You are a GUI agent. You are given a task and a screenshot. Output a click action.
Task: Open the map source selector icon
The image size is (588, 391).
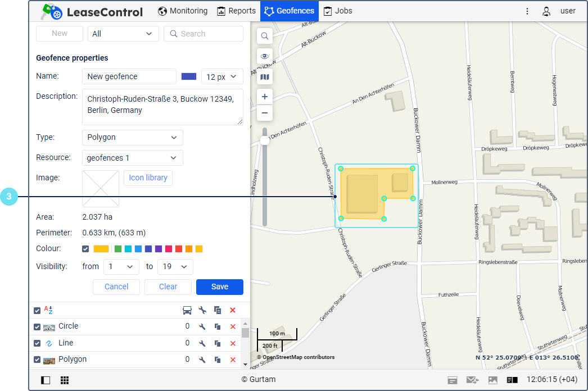265,77
